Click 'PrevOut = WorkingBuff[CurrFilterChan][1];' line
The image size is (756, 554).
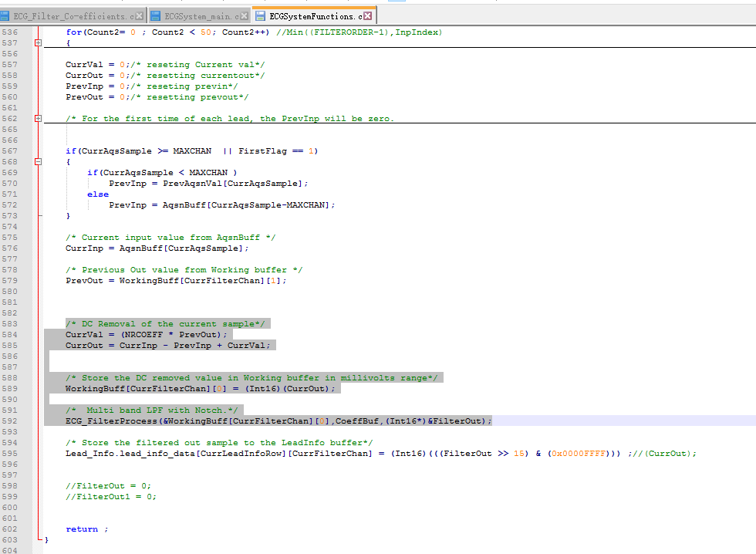[176, 281]
